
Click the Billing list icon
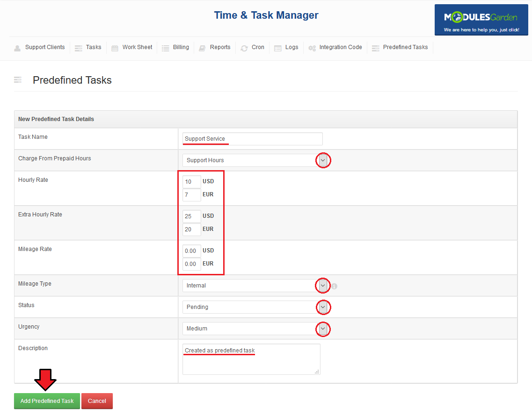tap(166, 48)
